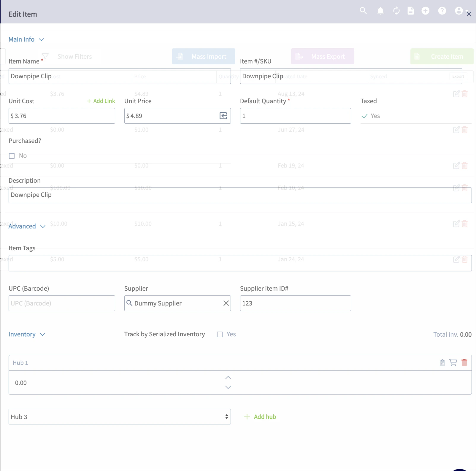Collapse the Inventory section
Viewport: 476px width, 471px height.
[x=27, y=334]
